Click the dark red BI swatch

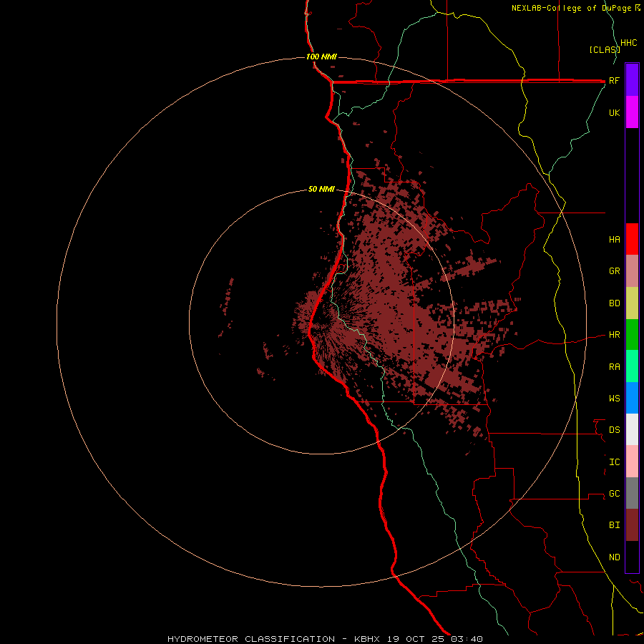(632, 525)
